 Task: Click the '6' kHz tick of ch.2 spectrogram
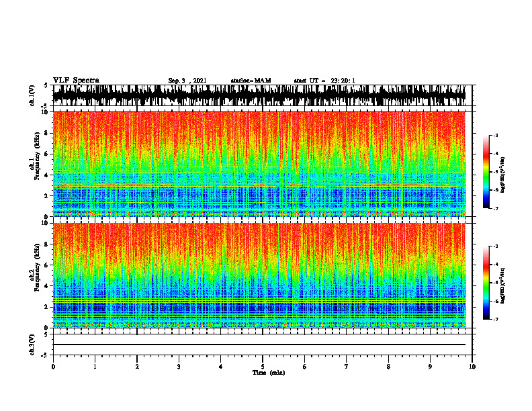[47, 265]
